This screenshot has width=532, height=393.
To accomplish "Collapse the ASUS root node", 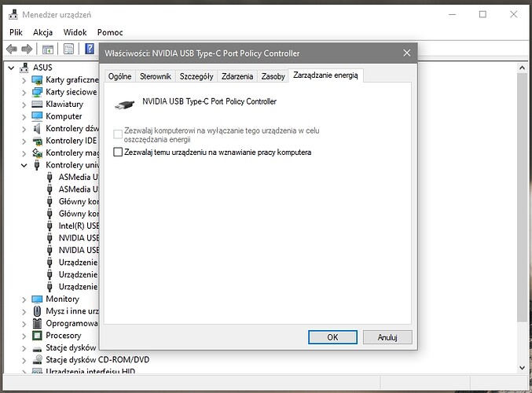I will [x=11, y=68].
